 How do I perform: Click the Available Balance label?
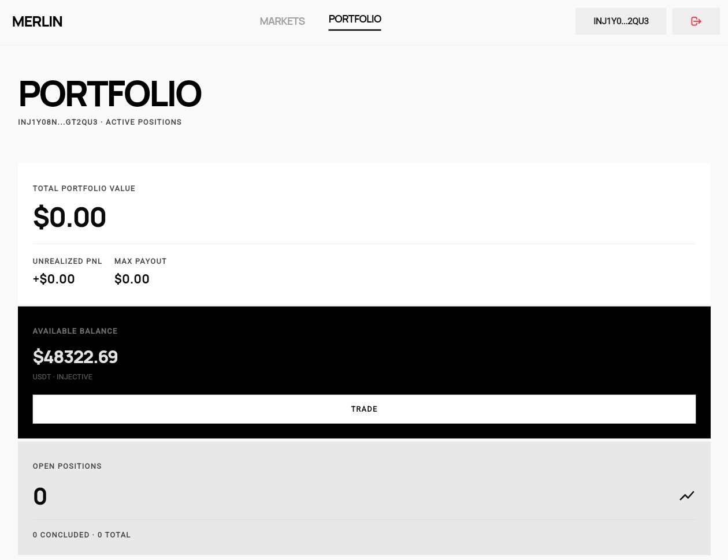pos(75,331)
